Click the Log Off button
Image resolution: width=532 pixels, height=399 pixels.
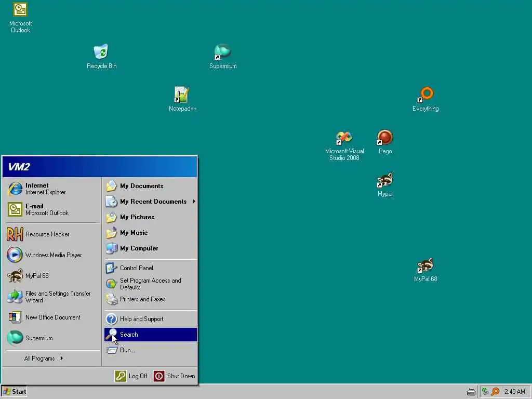tap(131, 376)
